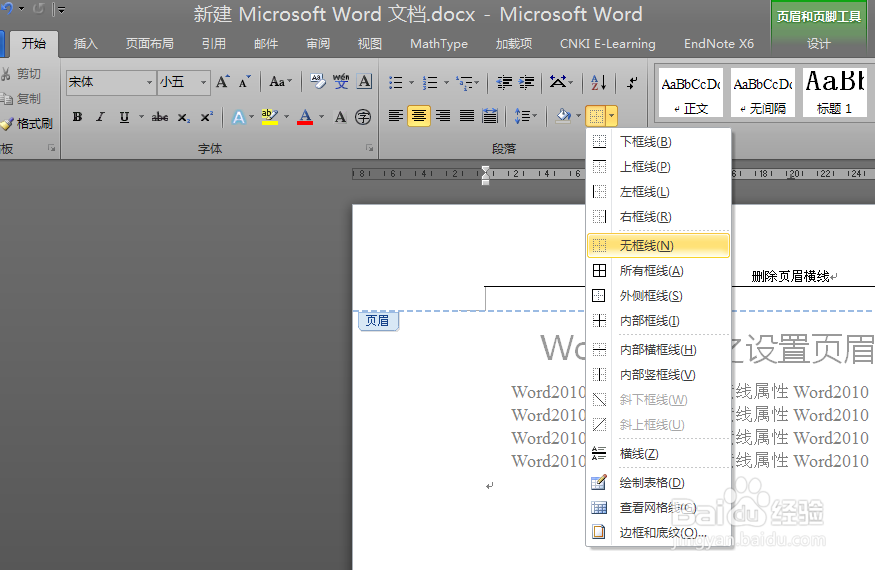Click the increase indent icon
Viewport: 875px width, 570px height.
[526, 83]
